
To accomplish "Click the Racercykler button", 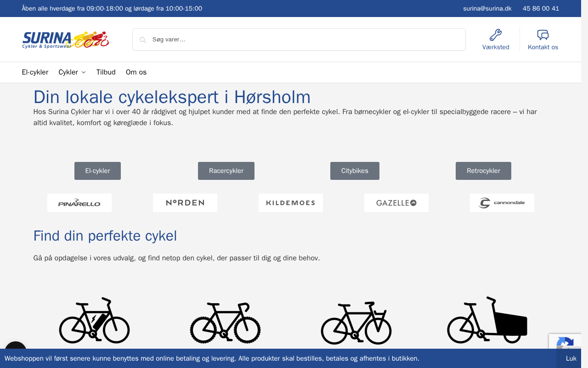I will [226, 171].
